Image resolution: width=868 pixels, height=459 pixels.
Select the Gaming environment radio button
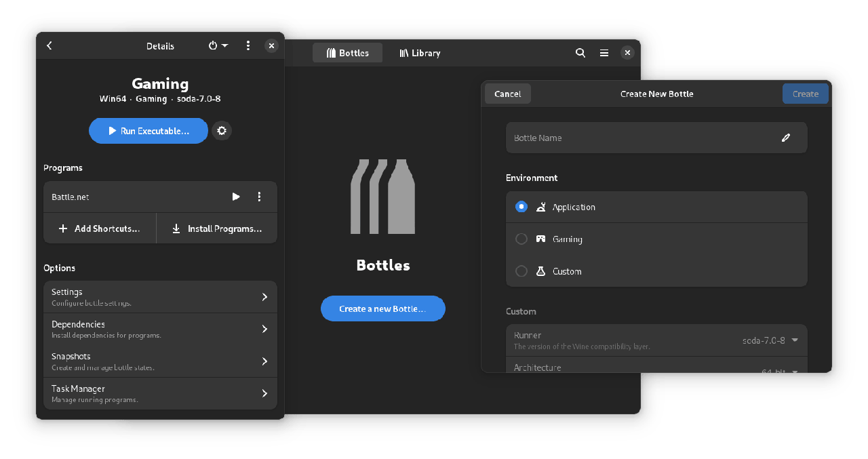[521, 239]
